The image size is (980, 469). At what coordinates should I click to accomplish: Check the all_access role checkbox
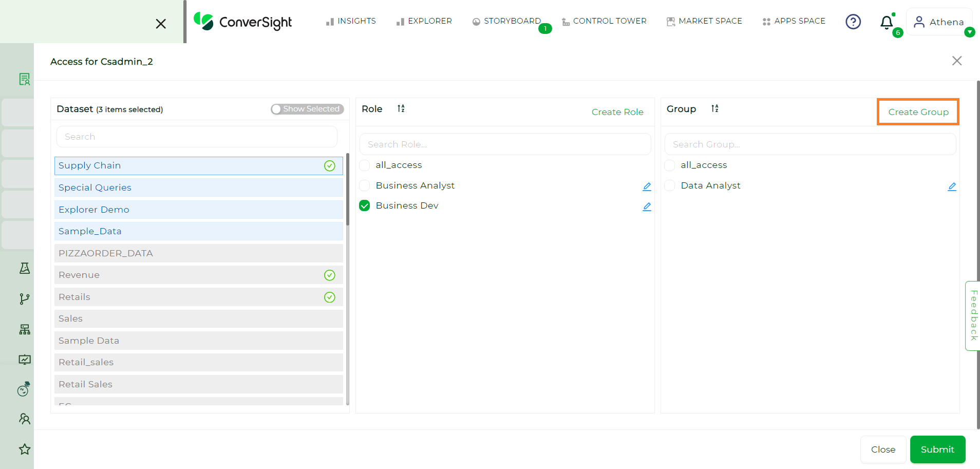coord(365,165)
